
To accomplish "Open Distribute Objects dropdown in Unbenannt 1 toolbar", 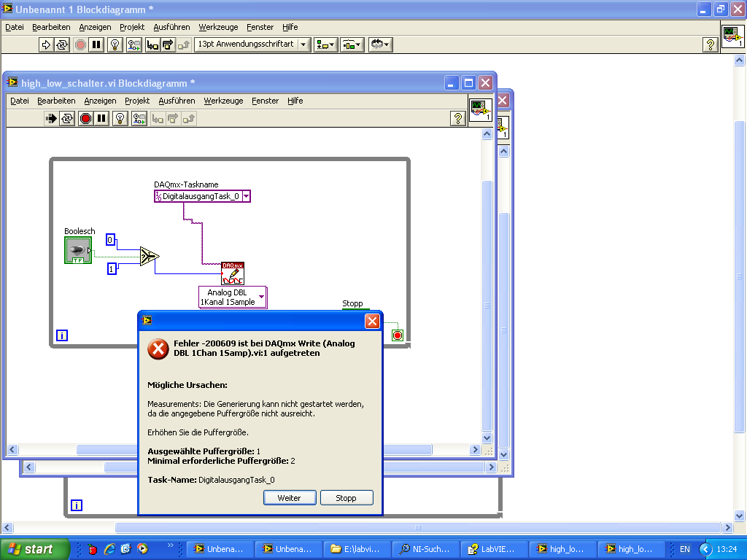I will (x=352, y=44).
